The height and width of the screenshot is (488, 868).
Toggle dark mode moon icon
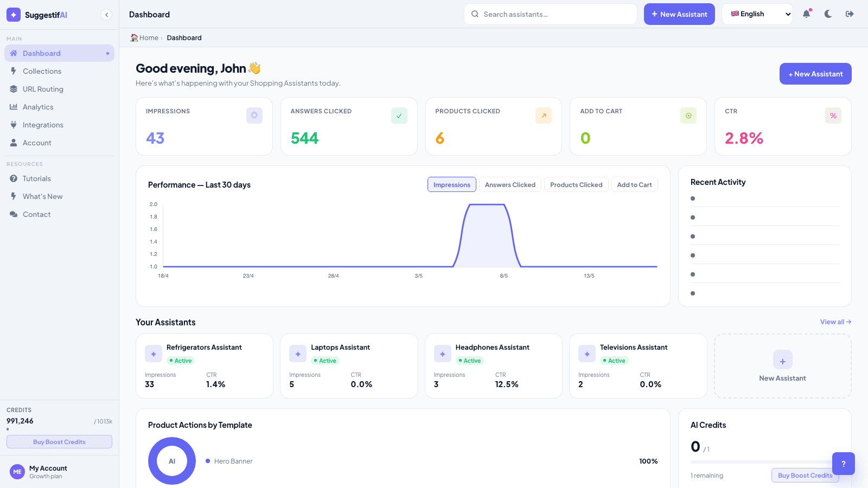tap(828, 14)
